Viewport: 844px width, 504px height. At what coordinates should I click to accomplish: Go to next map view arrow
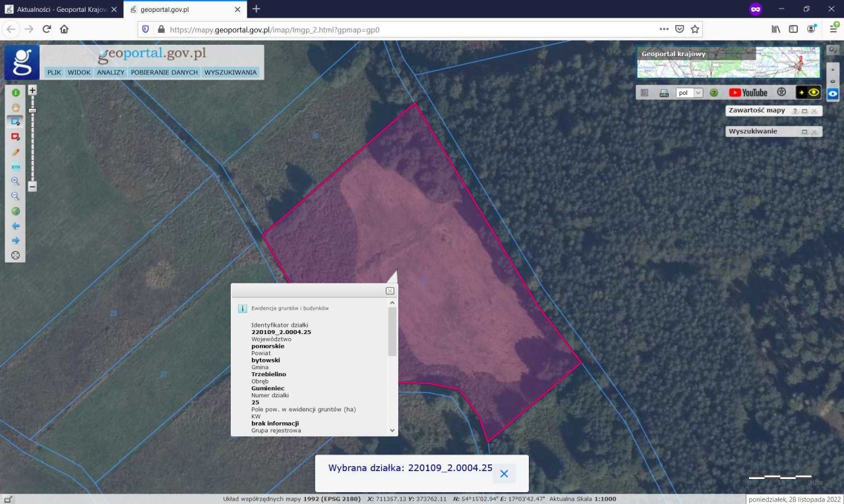[16, 240]
